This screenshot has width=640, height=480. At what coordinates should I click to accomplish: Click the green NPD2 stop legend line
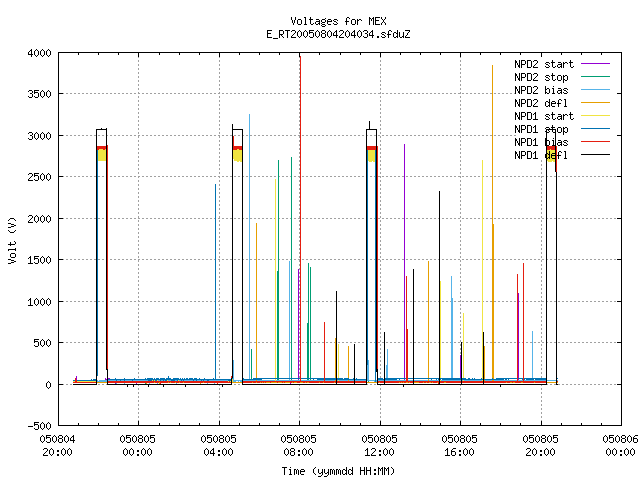pyautogui.click(x=596, y=77)
